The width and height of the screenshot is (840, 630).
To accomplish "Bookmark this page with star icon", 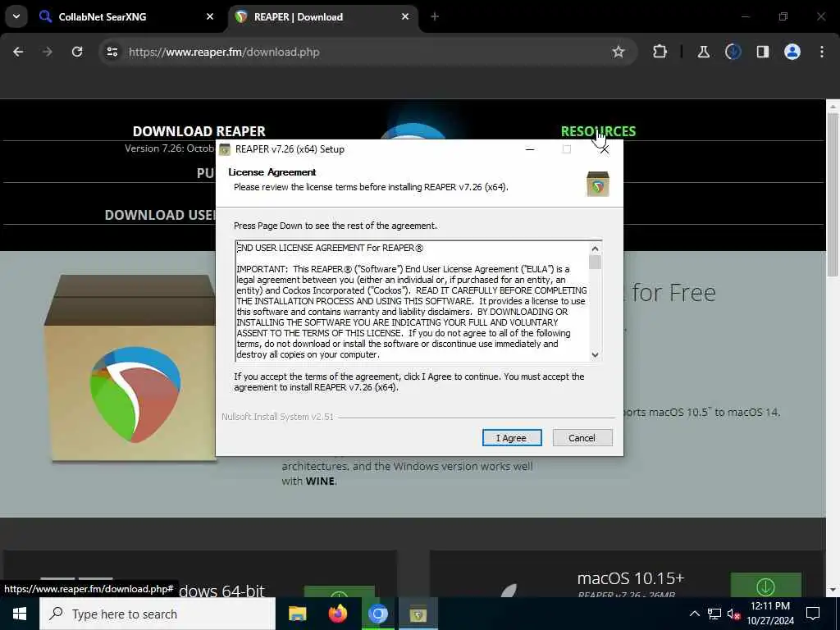I will (x=619, y=52).
